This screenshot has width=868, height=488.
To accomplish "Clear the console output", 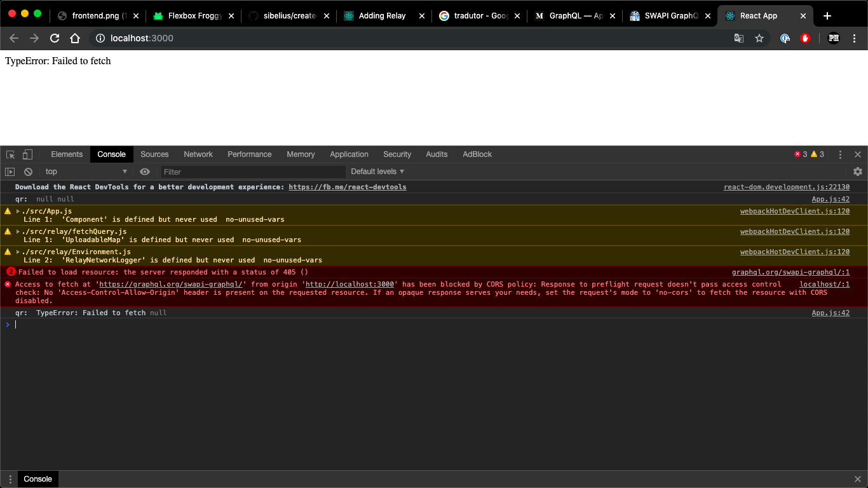I will point(28,172).
